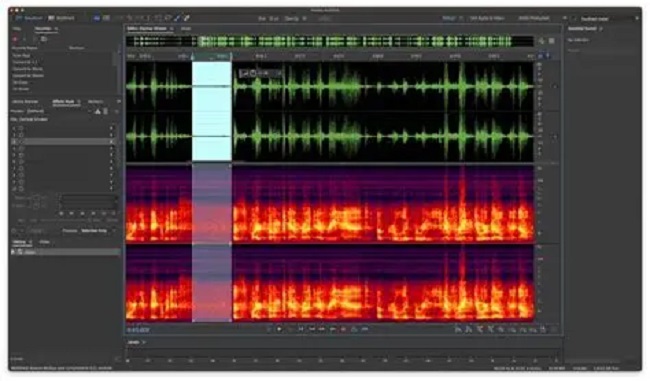
Task: Open the Favorites panel tab
Action: (43, 29)
